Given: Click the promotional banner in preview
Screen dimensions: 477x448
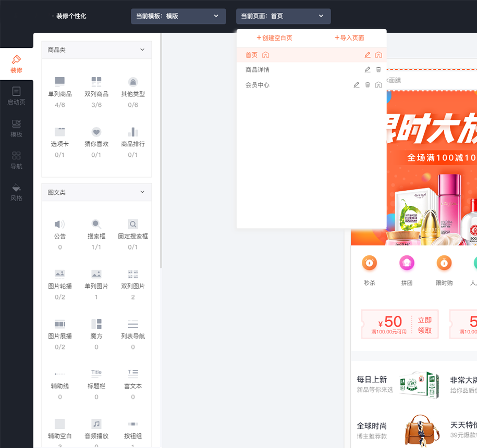Looking at the screenshot, I should click(x=432, y=168).
